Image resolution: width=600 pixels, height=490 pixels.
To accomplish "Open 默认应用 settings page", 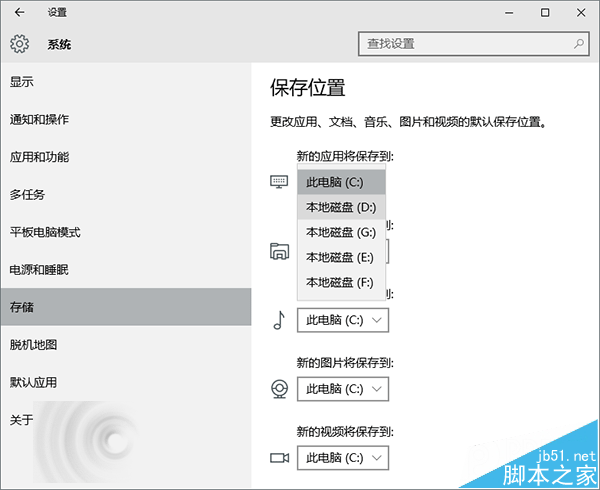I will coord(126,382).
